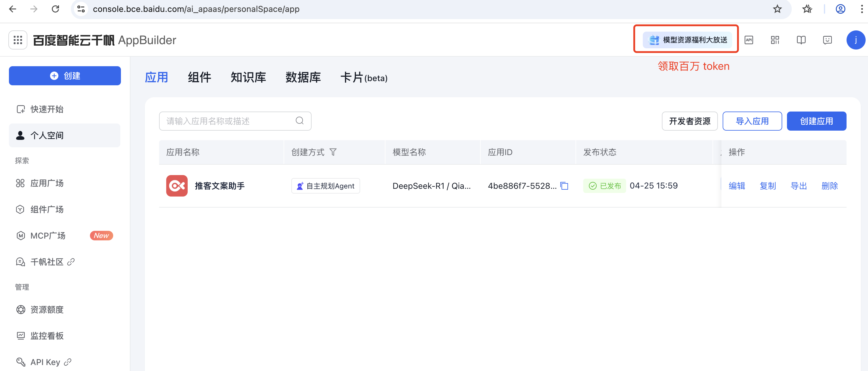Switch to the 卡片(beta) tab
Screen dimensions: 868x371
click(364, 77)
